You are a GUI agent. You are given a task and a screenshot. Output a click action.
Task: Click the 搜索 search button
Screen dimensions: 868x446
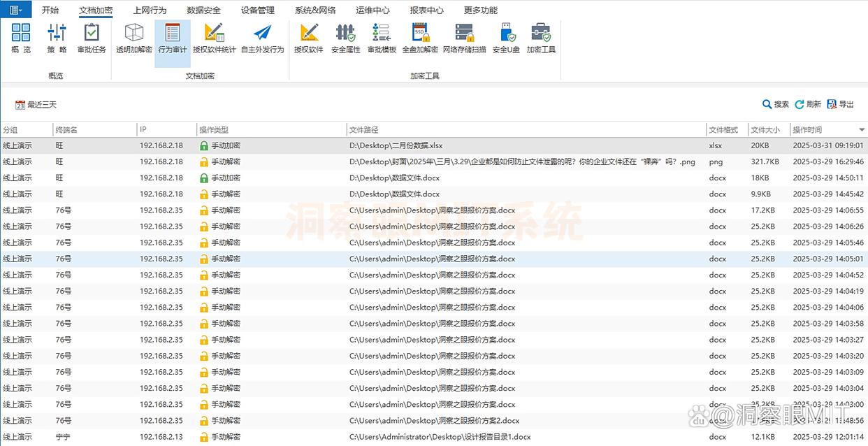[x=775, y=104]
